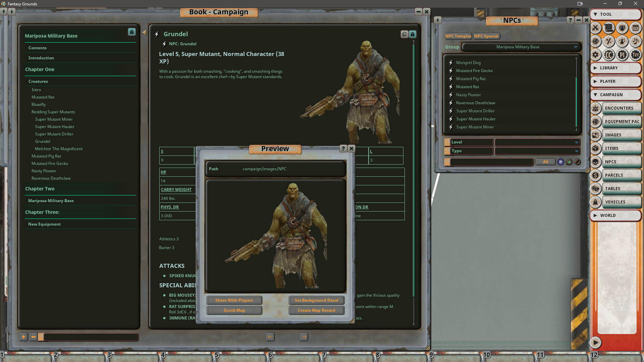Open the calendar tool icon
This screenshot has height=362, width=644.
635,28
